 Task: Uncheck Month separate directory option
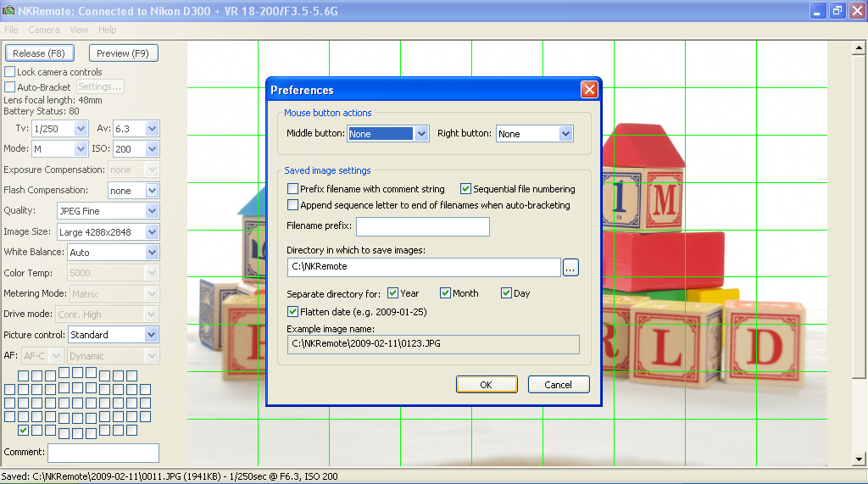[445, 293]
